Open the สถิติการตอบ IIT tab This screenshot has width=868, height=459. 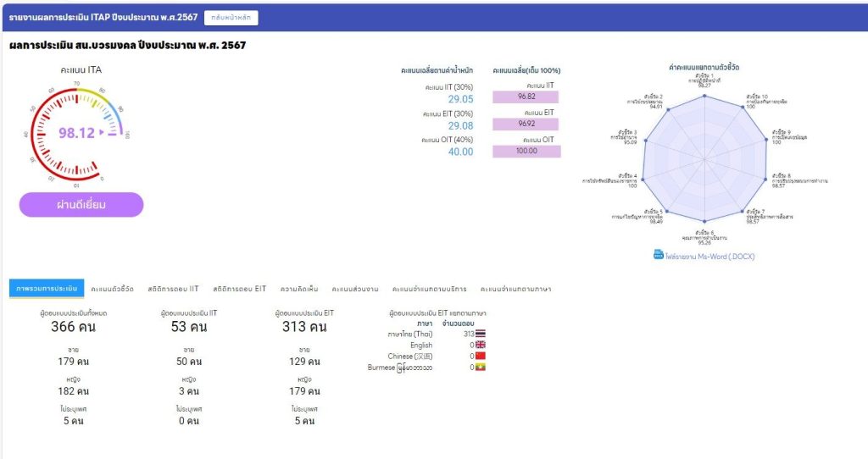click(170, 289)
